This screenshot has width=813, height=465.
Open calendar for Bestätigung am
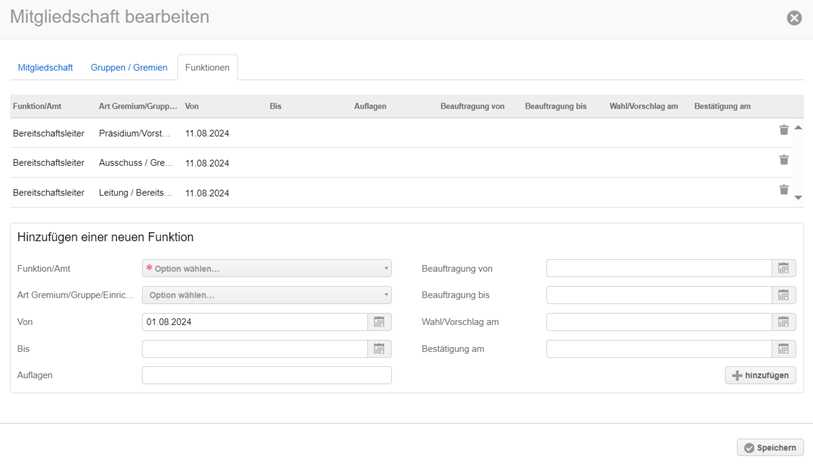click(x=784, y=349)
